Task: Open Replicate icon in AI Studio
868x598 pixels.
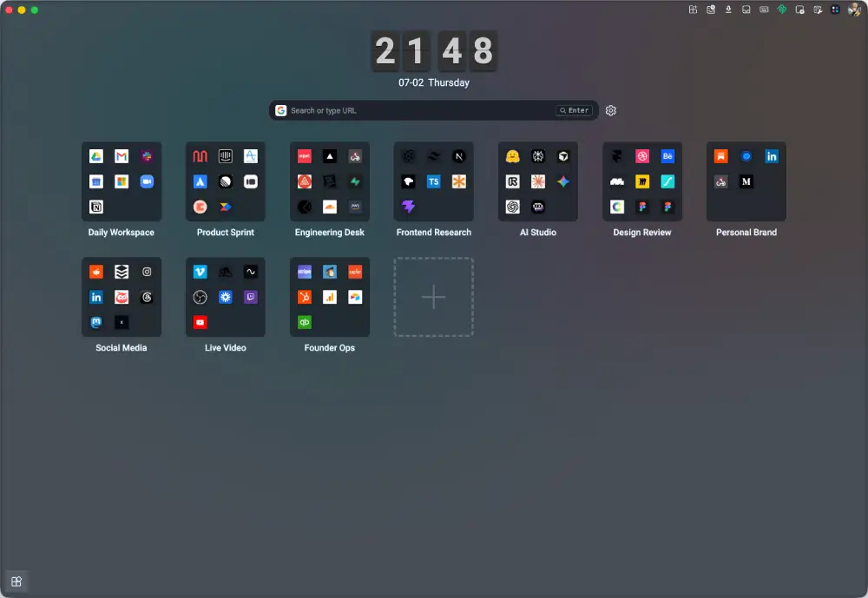Action: 513,181
